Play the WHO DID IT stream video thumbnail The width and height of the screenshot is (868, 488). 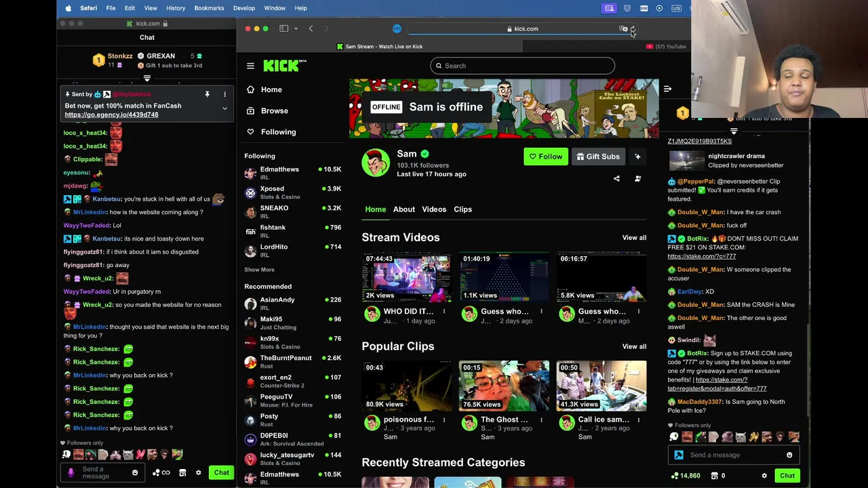tap(406, 277)
